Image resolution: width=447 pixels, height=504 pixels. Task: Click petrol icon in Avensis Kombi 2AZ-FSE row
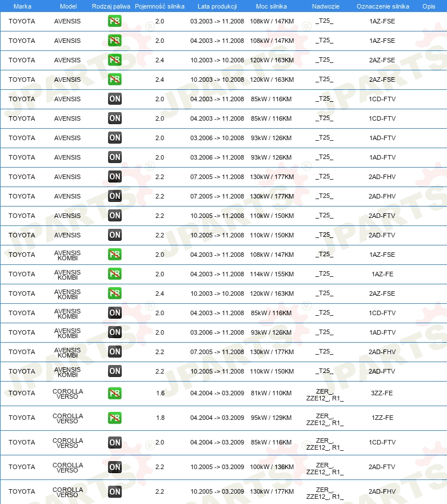115,293
